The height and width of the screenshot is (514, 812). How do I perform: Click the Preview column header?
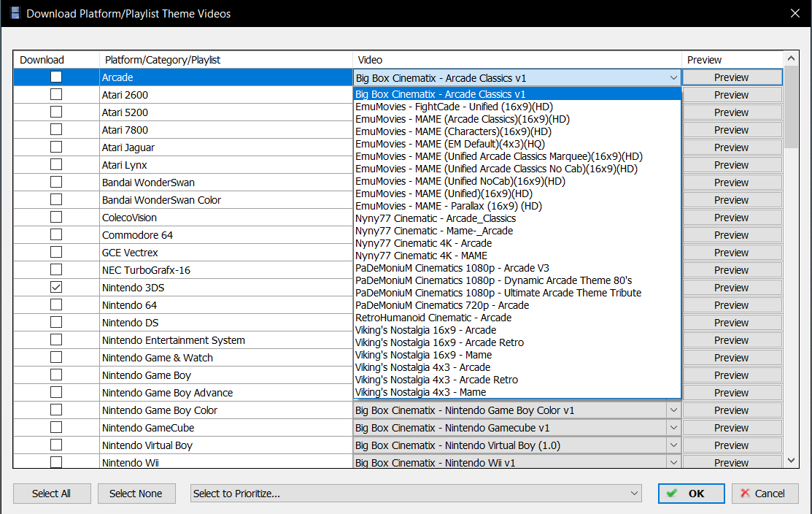pos(732,60)
